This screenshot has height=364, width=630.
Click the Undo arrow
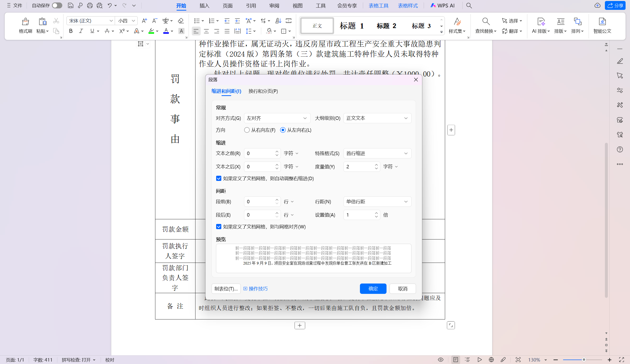(110, 5)
